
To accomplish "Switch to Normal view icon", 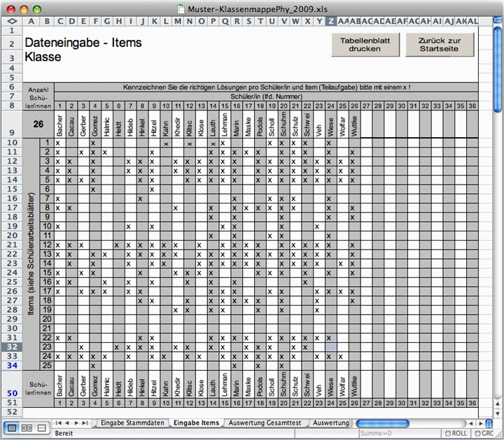I will tap(12, 428).
